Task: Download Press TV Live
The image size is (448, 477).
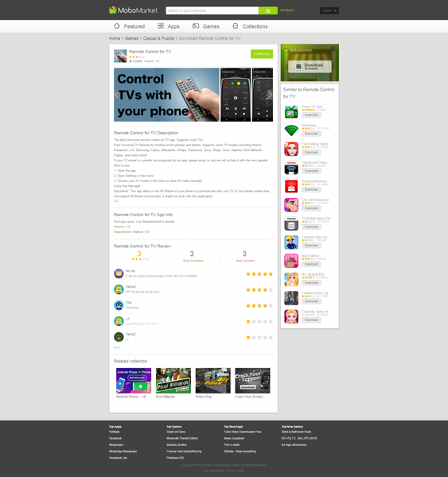Action: coord(311,115)
